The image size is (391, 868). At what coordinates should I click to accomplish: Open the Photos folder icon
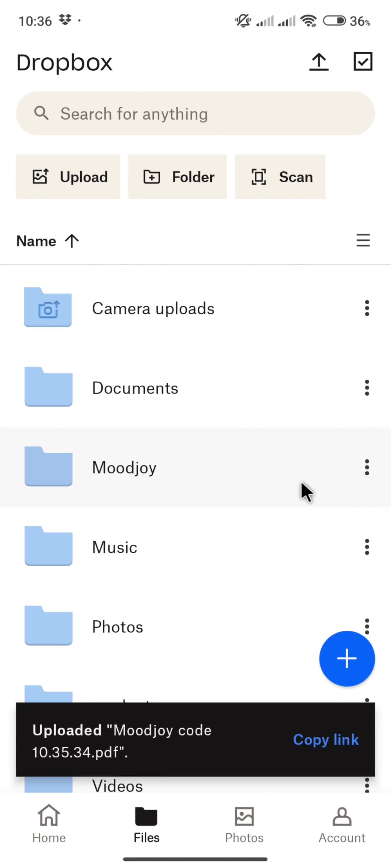click(49, 625)
